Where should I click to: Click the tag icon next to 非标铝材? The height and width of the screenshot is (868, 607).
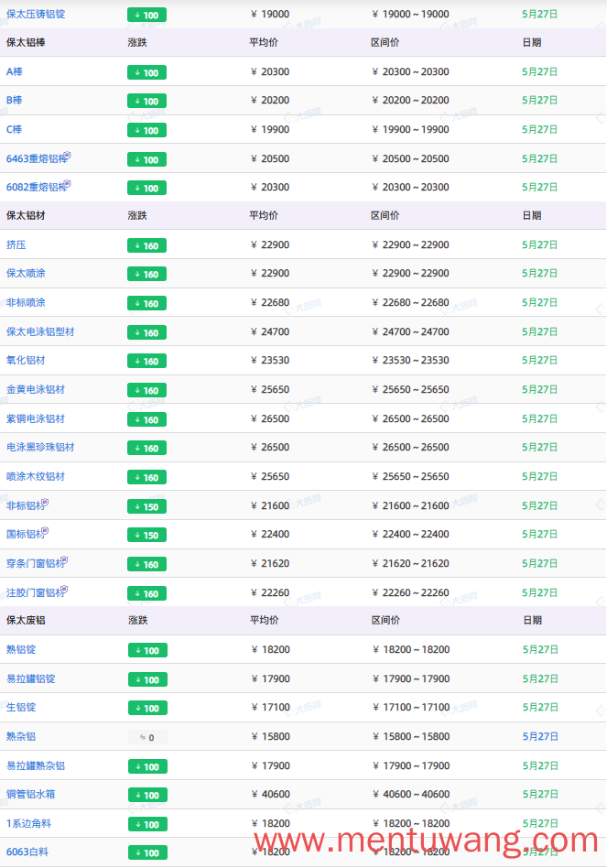46,503
